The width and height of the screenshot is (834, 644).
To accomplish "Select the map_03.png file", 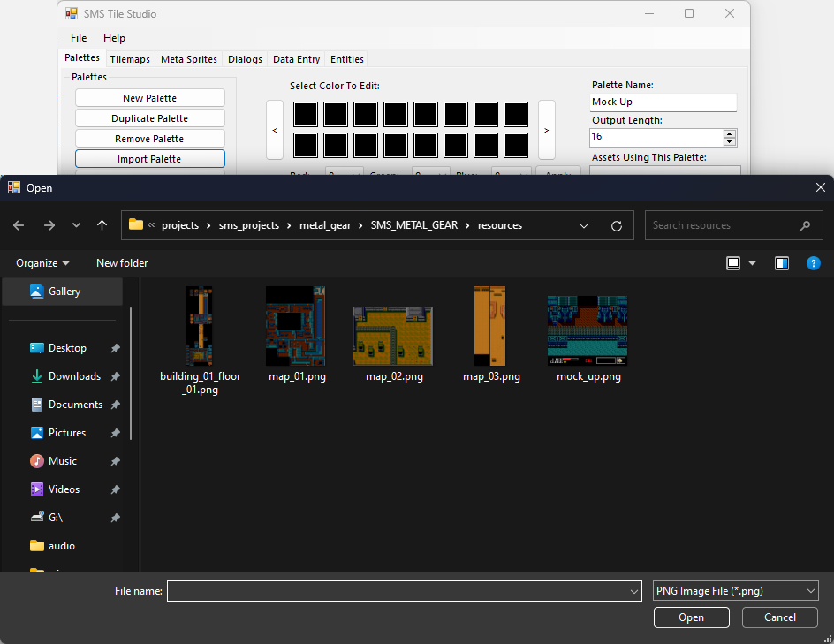I will tap(490, 334).
